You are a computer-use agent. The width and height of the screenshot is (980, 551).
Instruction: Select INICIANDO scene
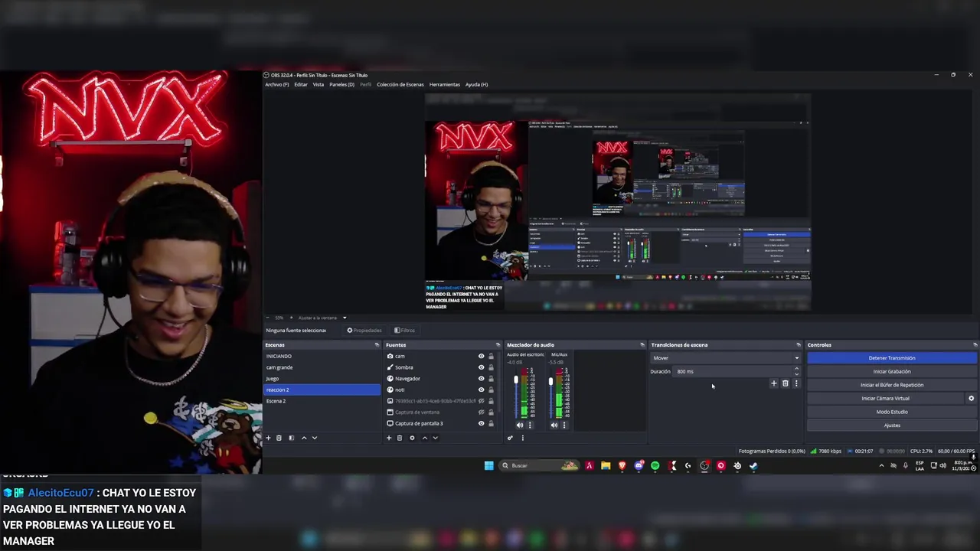click(322, 356)
